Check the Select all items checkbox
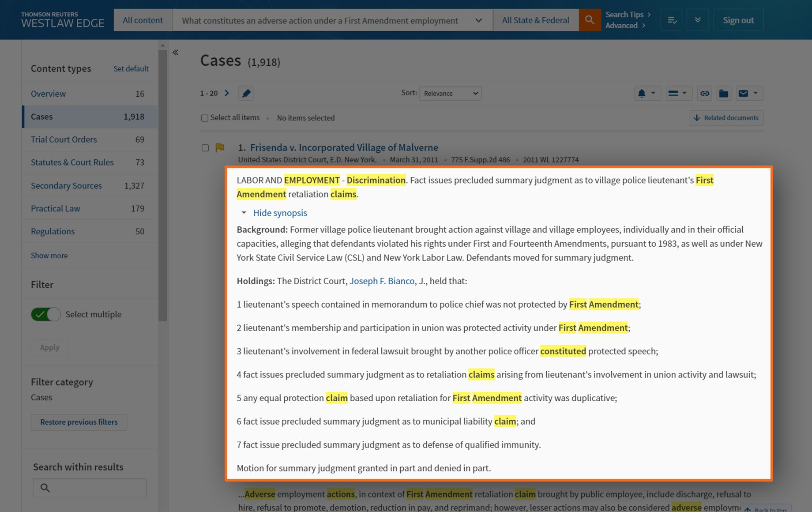The height and width of the screenshot is (512, 812). pos(205,118)
